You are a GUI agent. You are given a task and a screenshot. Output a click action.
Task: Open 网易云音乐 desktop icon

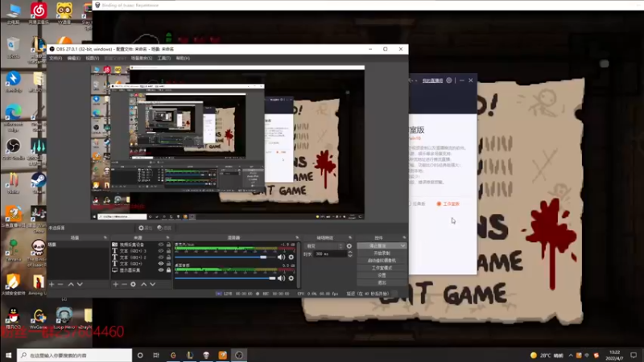(39, 13)
